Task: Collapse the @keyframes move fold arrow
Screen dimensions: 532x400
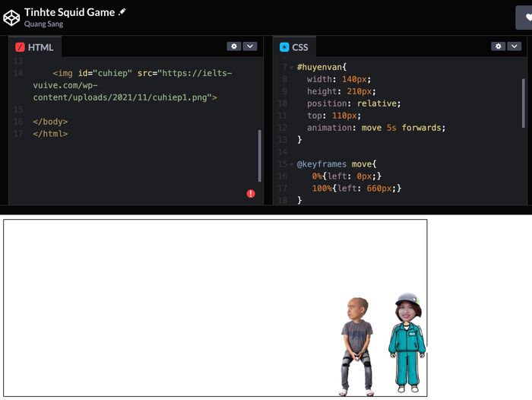Action: tap(291, 164)
